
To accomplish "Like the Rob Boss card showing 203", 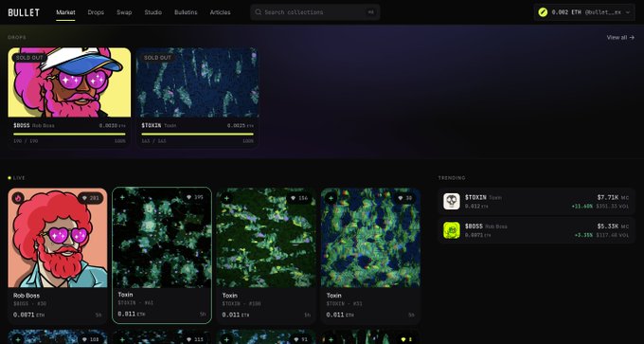I will pos(90,198).
